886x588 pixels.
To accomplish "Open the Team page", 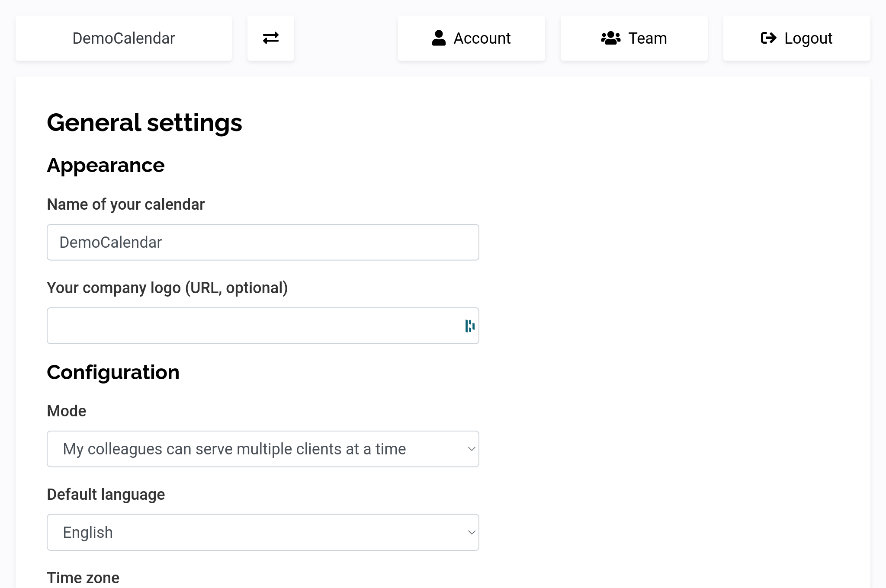I will 634,38.
